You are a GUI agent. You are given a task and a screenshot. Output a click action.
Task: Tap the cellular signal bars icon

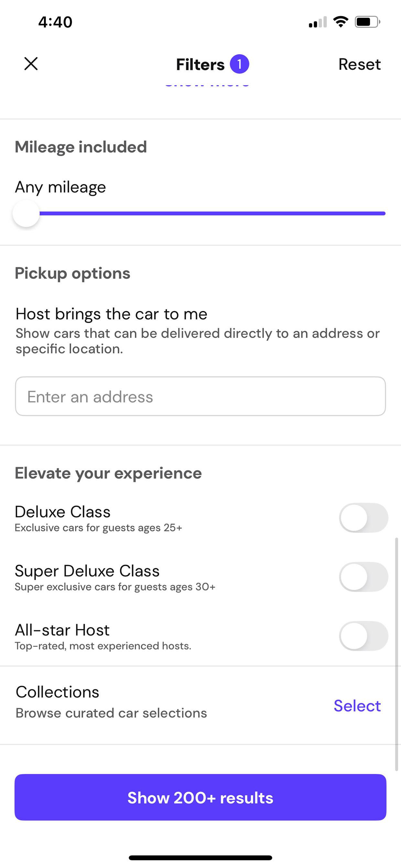[318, 22]
